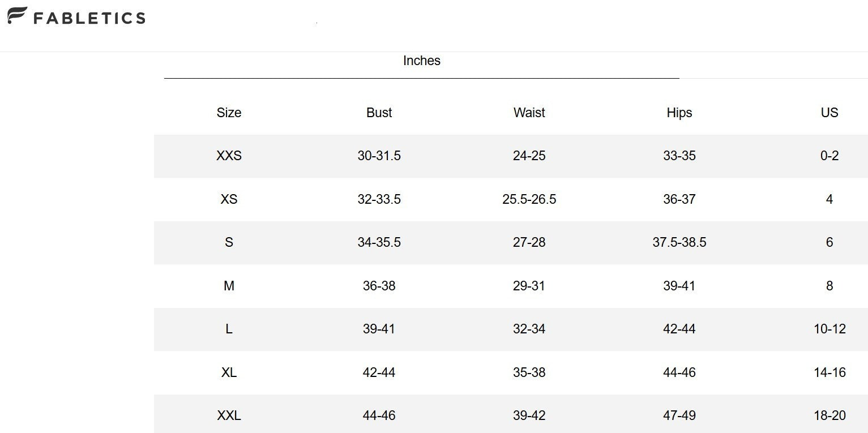Select the XXL size row label

(229, 415)
